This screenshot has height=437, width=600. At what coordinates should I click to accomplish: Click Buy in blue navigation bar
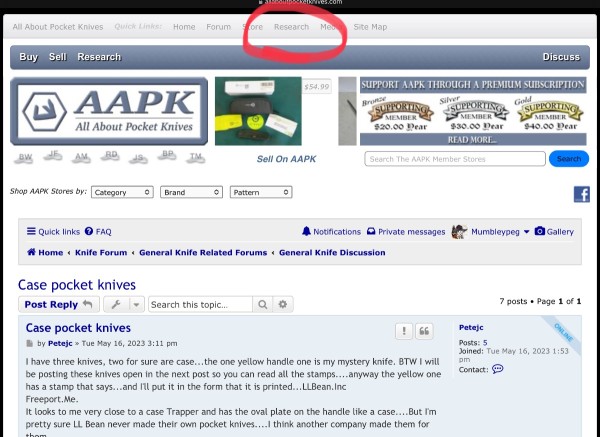(29, 57)
